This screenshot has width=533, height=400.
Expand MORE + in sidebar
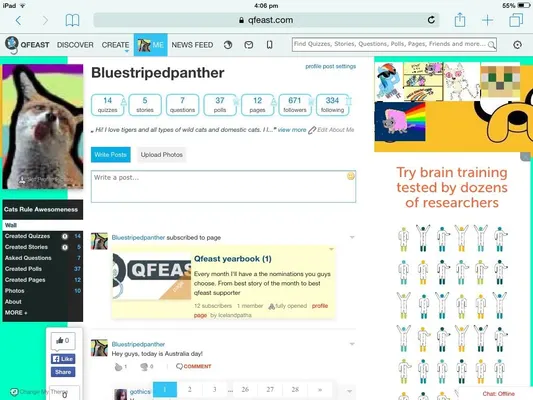[x=16, y=312]
